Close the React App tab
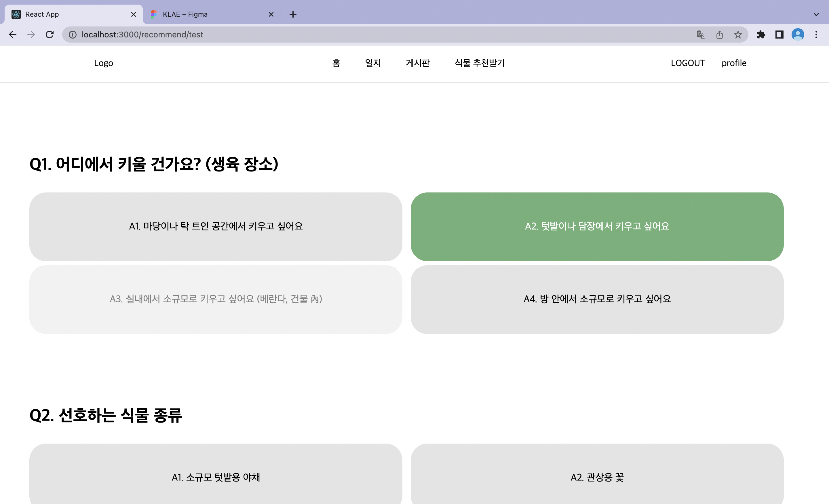Viewport: 829px width, 504px height. [133, 14]
